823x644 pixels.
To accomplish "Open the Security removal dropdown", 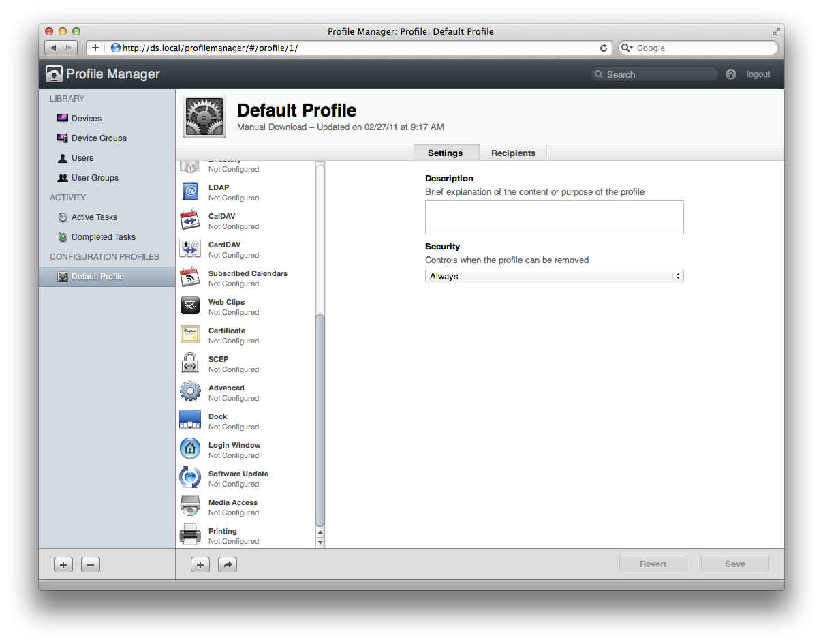I will coord(554,276).
